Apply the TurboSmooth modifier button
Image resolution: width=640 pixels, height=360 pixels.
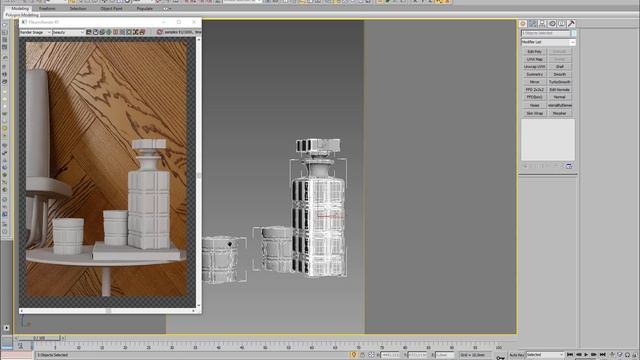(560, 82)
